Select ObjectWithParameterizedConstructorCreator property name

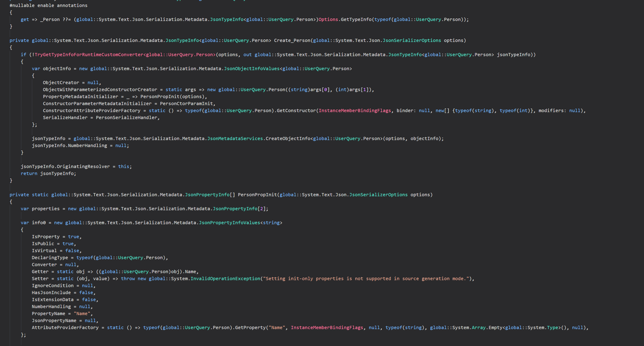point(100,89)
